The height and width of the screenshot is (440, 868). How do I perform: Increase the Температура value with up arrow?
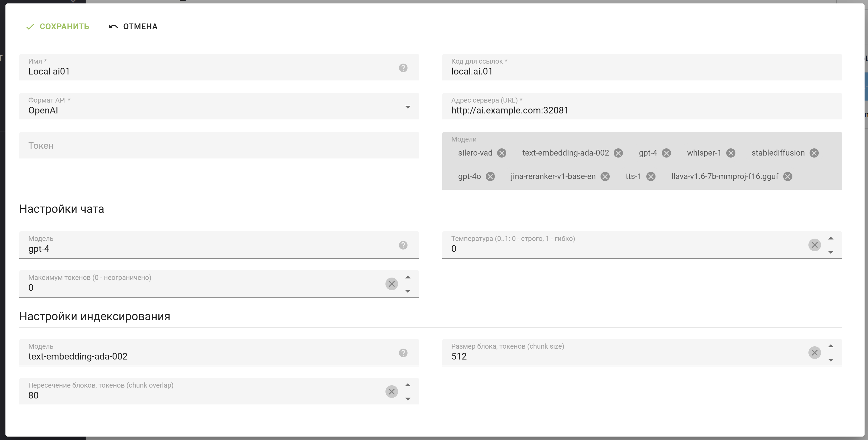point(830,238)
